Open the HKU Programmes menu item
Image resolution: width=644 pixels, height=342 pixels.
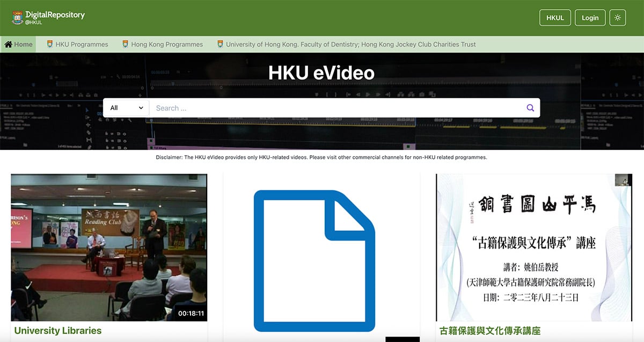(82, 45)
